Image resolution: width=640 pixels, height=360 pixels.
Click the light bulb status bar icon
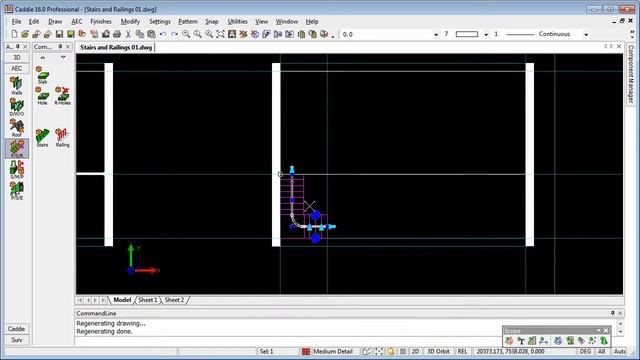pyautogui.click(x=391, y=351)
